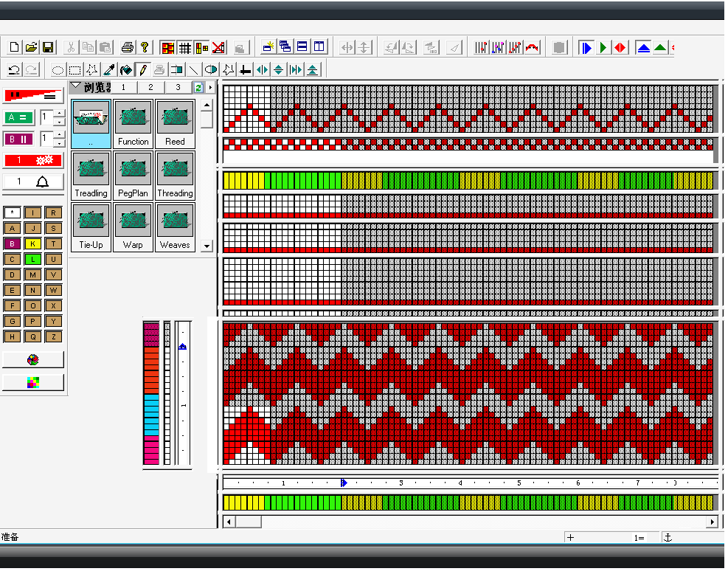
Task: Click the Save floppy disk icon
Action: click(x=48, y=47)
